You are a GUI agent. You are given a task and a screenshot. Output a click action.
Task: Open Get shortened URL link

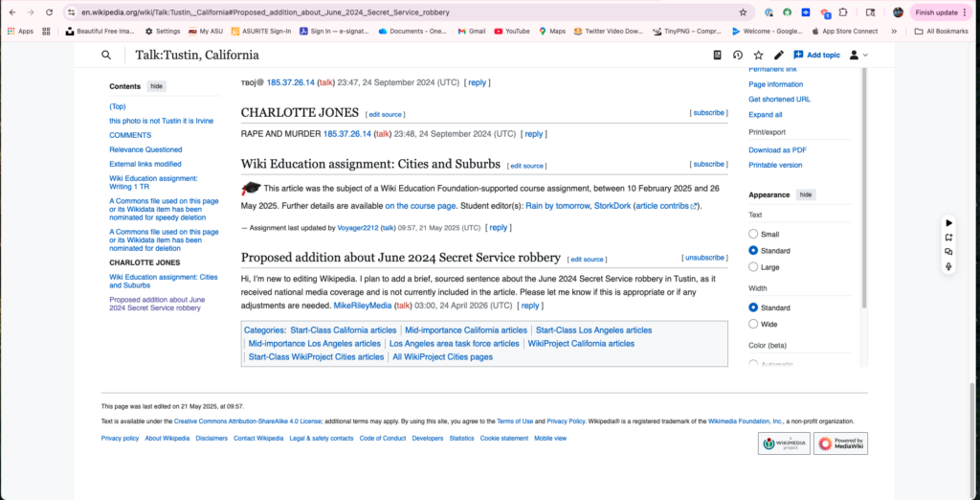(779, 99)
